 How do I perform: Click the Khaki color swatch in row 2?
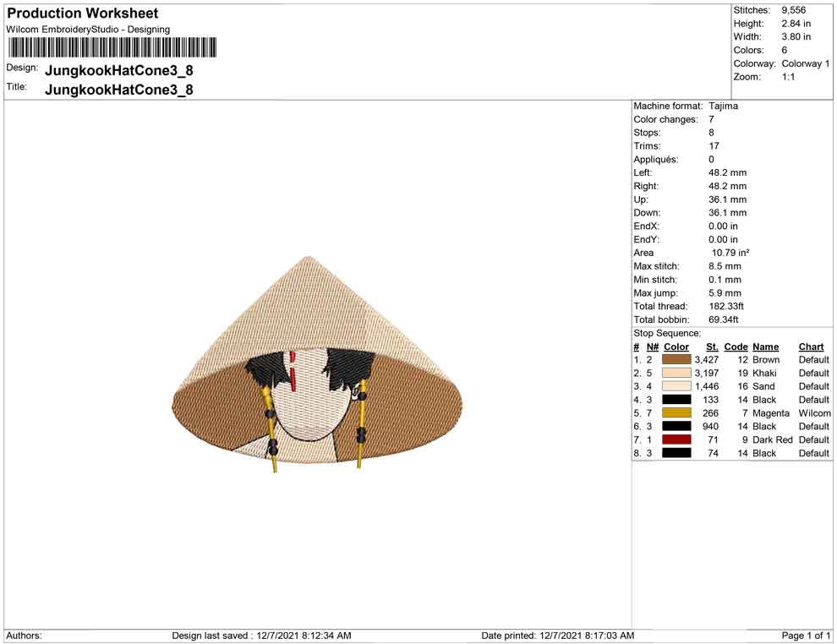coord(676,373)
